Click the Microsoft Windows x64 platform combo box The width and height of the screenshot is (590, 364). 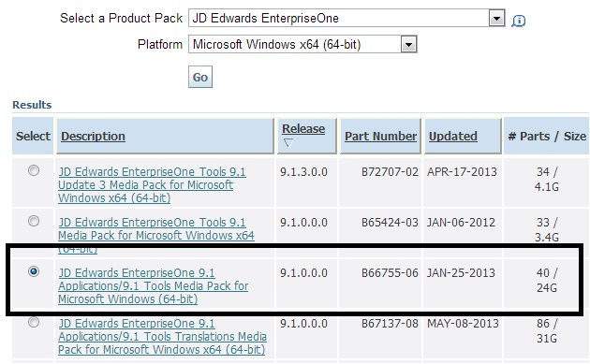302,44
